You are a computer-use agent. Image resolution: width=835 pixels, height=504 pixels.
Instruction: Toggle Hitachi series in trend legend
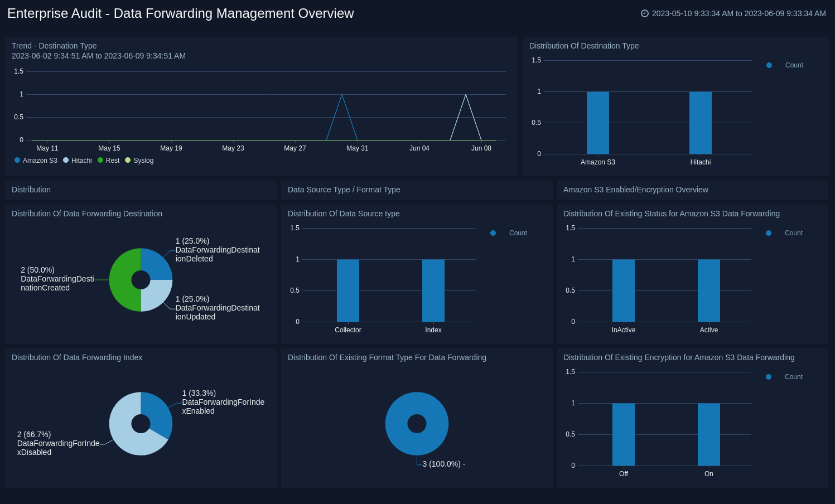78,161
